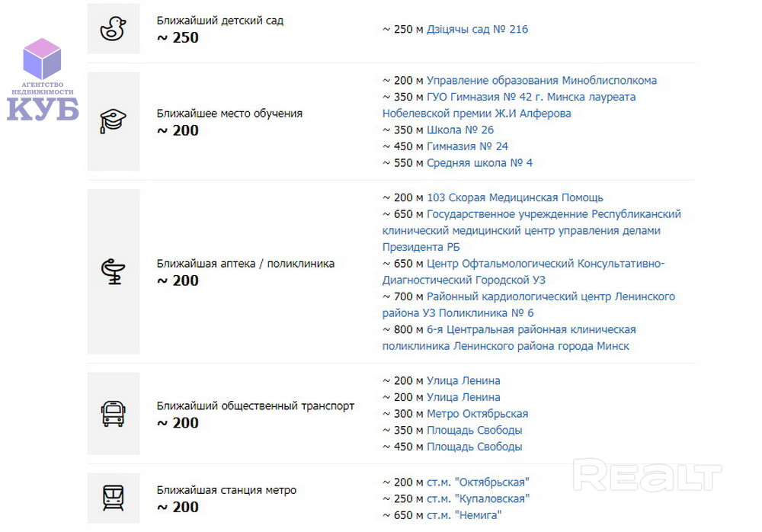Open the Гимназия № 24 link
The height and width of the screenshot is (532, 762).
pos(467,146)
